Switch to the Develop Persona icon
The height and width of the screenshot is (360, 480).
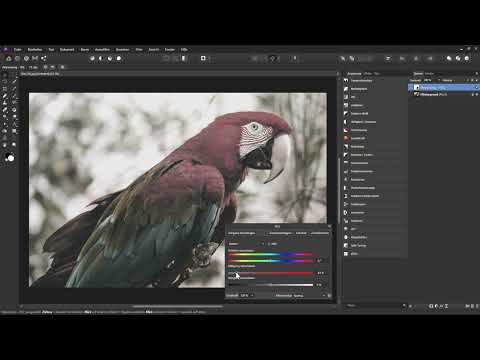(26, 58)
